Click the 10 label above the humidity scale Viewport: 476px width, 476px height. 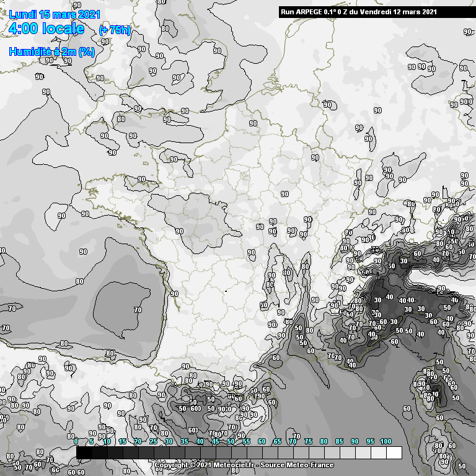(107, 441)
